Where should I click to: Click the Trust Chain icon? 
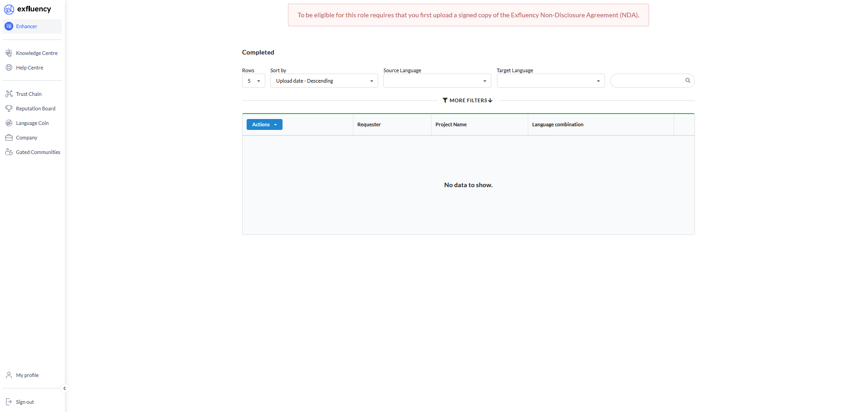9,94
